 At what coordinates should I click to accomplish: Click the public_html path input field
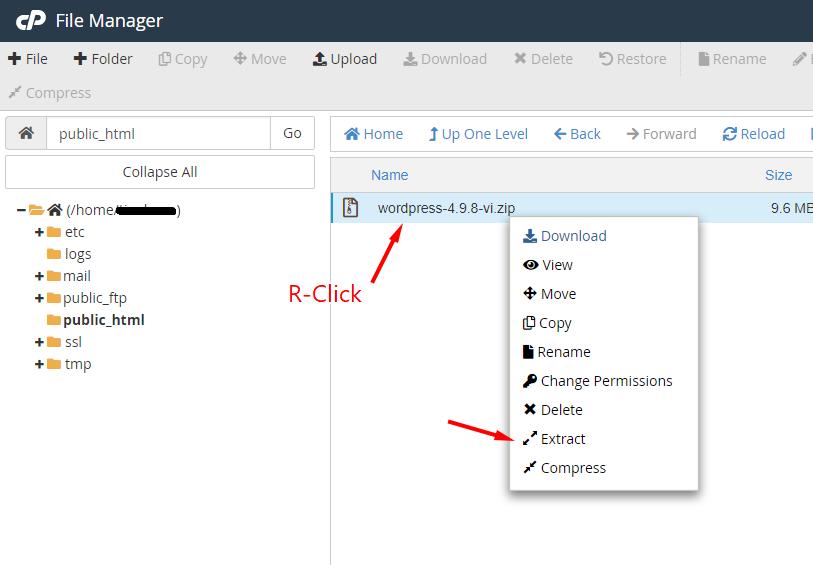pyautogui.click(x=158, y=133)
